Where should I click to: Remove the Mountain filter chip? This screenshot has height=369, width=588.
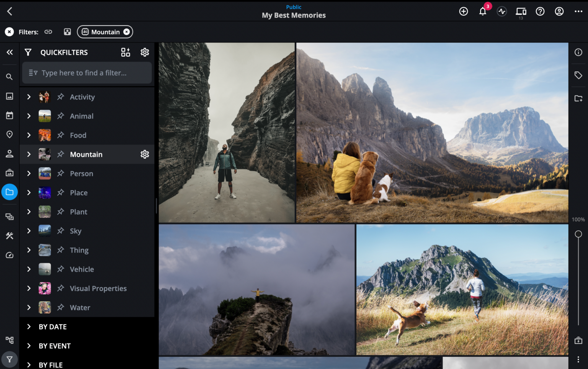point(127,32)
